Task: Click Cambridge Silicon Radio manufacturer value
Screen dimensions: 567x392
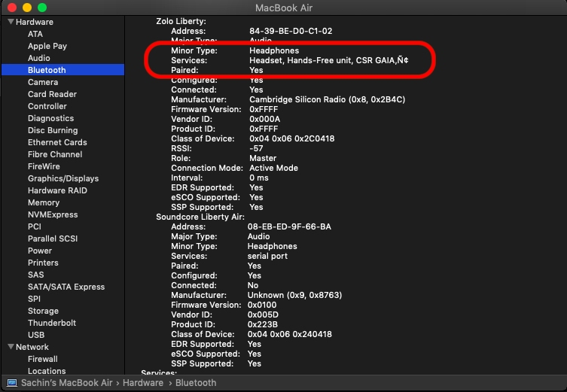Action: tap(328, 100)
